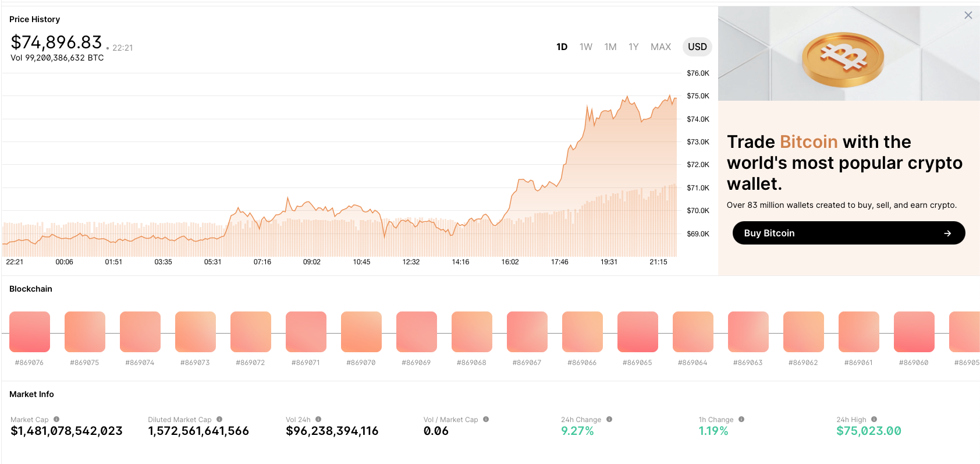The image size is (980, 464).
Task: Click the Price History heading
Action: click(34, 19)
